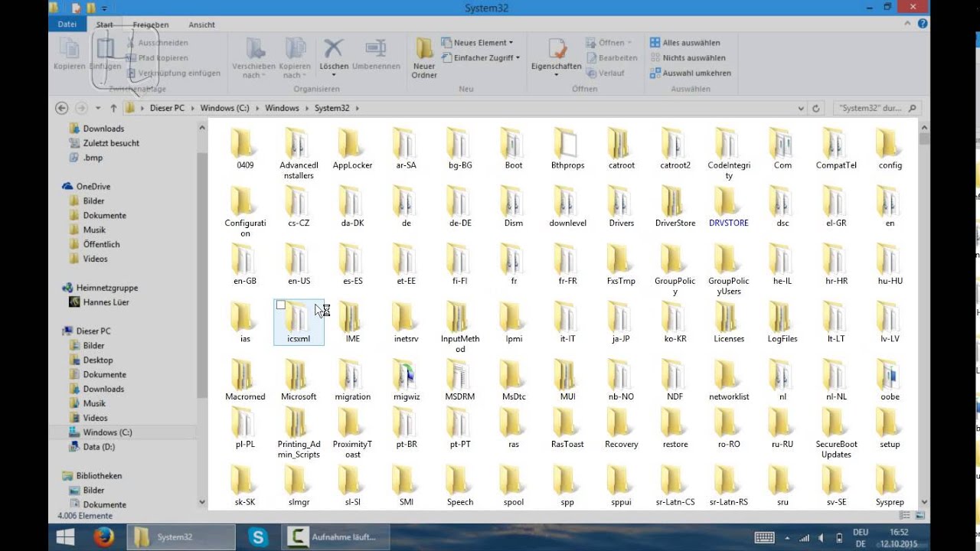Select the migwiz folder icon
The image size is (980, 551).
coord(407,375)
